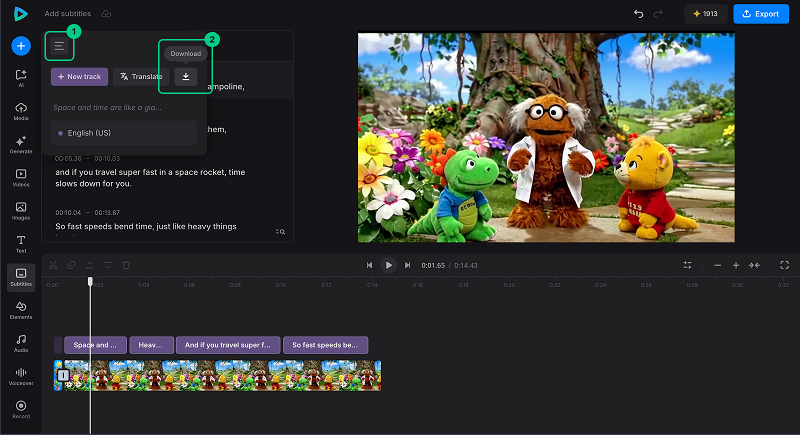Select the 'Heav...' subtitle clip
Viewport: 800px width, 435px height.
coord(152,345)
